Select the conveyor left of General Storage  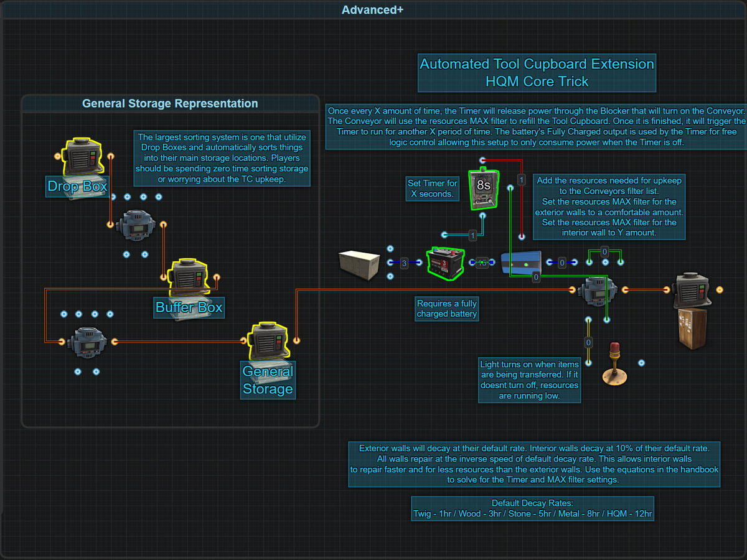[88, 342]
